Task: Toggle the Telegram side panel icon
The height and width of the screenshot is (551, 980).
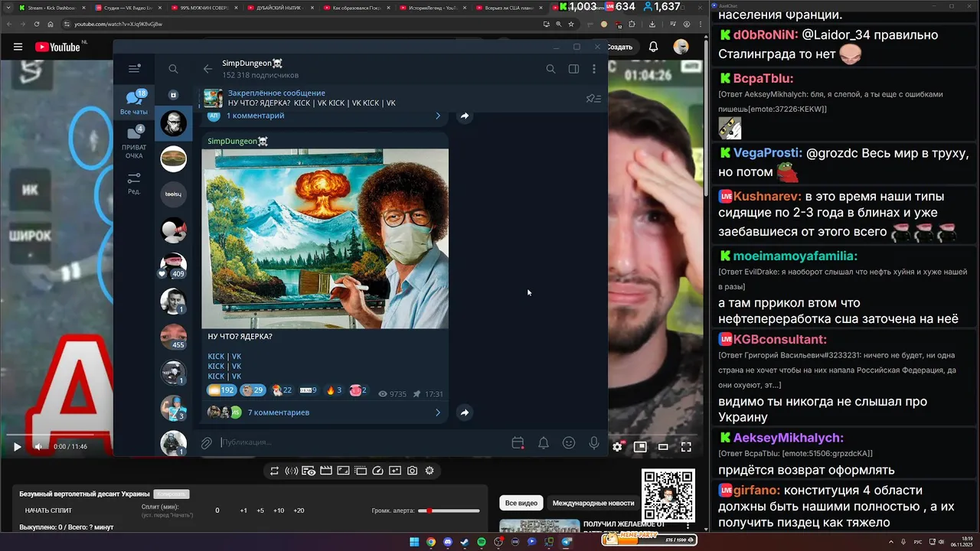Action: click(573, 69)
